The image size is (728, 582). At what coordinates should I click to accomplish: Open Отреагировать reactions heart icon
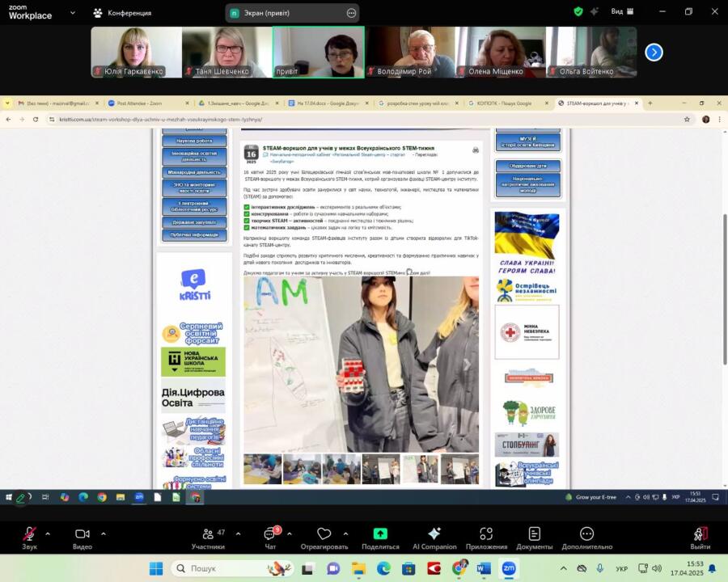324,538
